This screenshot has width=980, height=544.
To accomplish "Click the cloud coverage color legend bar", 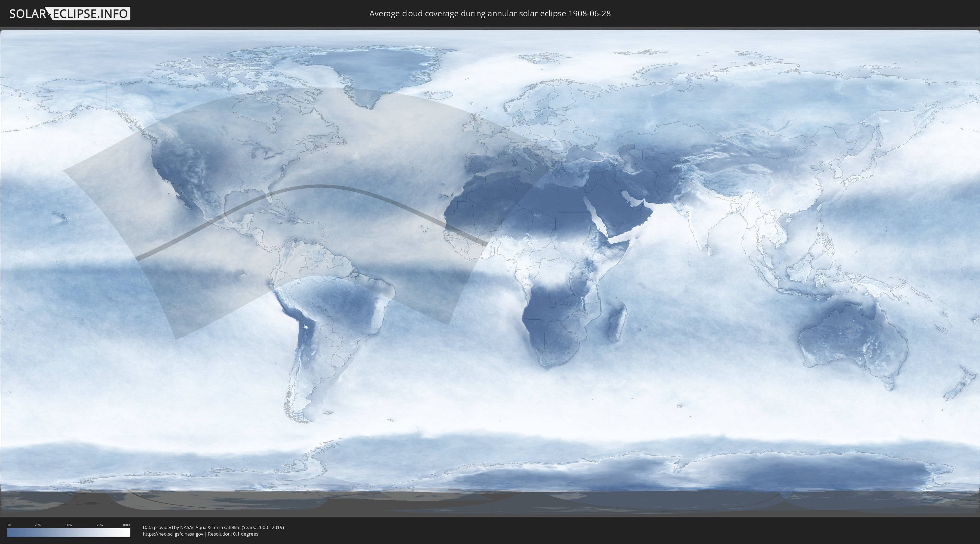I will [69, 533].
